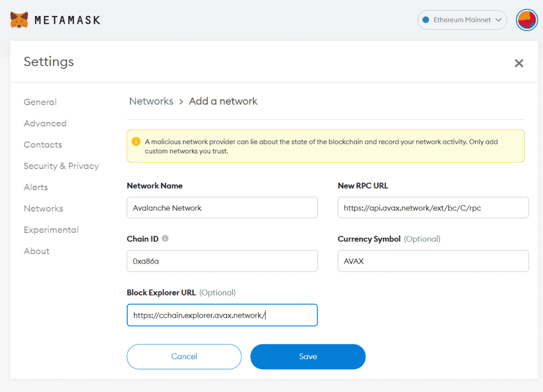Image resolution: width=543 pixels, height=392 pixels.
Task: Click into the New RPC URL field
Action: tap(433, 208)
